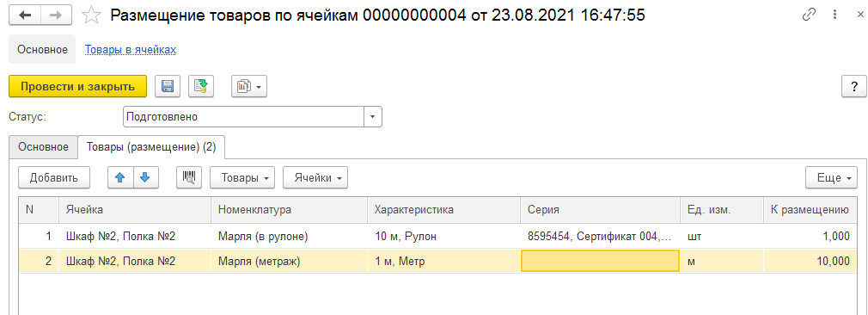This screenshot has width=868, height=315.
Task: Move row down with blue down arrow
Action: point(145,178)
